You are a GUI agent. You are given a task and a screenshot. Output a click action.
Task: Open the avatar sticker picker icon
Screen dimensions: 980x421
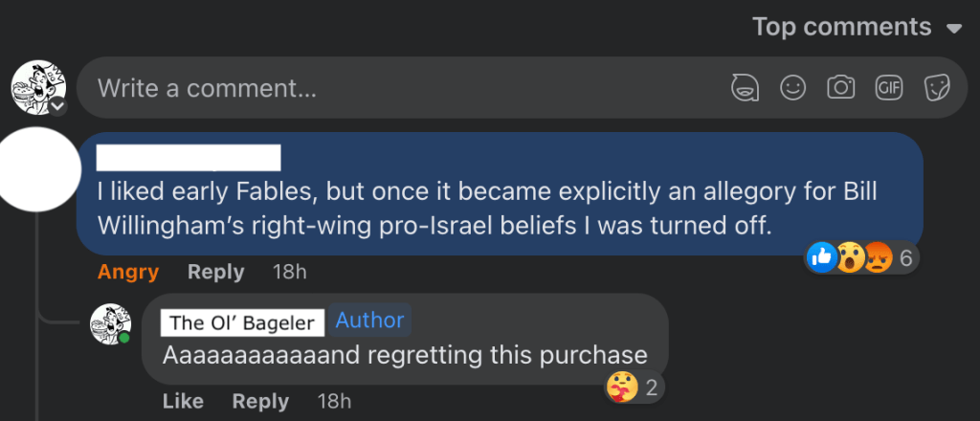(x=745, y=88)
